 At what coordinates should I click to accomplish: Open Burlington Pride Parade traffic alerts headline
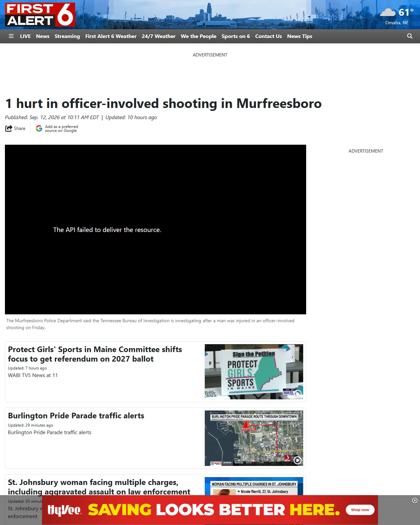click(76, 416)
